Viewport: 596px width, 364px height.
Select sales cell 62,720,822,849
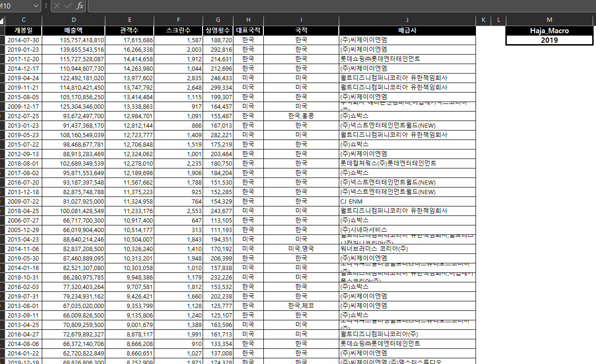(x=74, y=353)
